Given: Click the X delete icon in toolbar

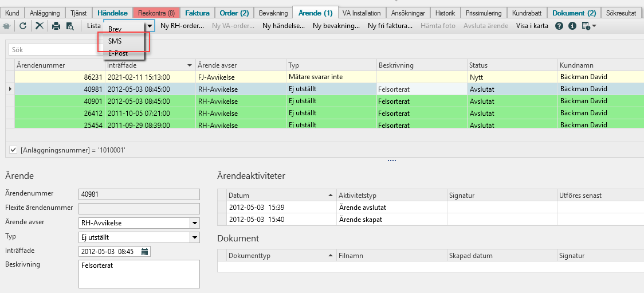Looking at the screenshot, I should 40,26.
